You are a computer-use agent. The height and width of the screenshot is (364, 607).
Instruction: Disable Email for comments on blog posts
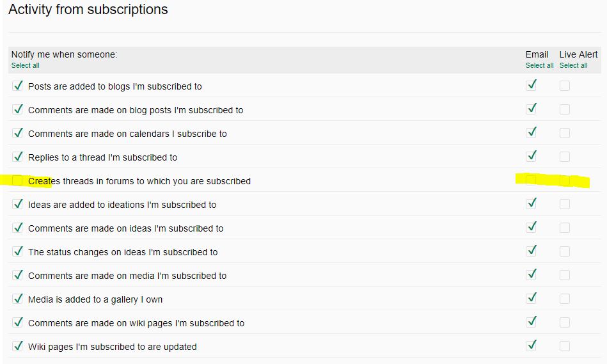(x=531, y=109)
